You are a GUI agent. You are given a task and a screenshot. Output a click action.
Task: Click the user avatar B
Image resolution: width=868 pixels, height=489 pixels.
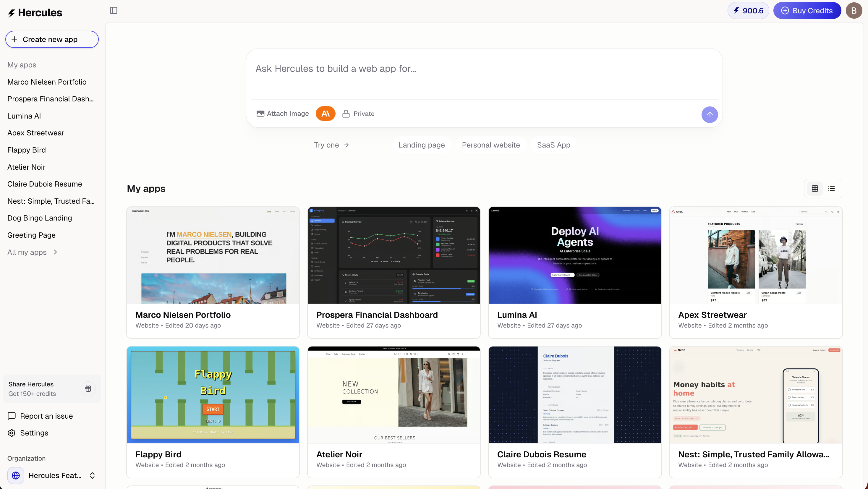click(x=854, y=10)
